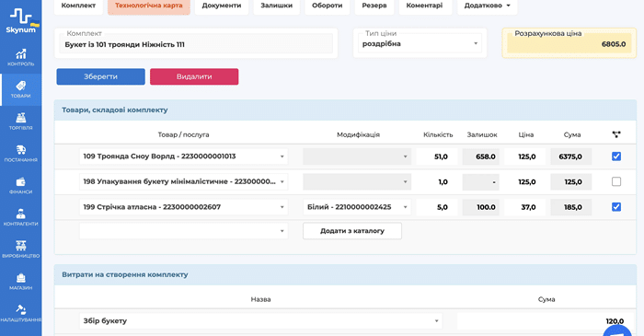Open the empty product selection dropdown

click(x=184, y=231)
